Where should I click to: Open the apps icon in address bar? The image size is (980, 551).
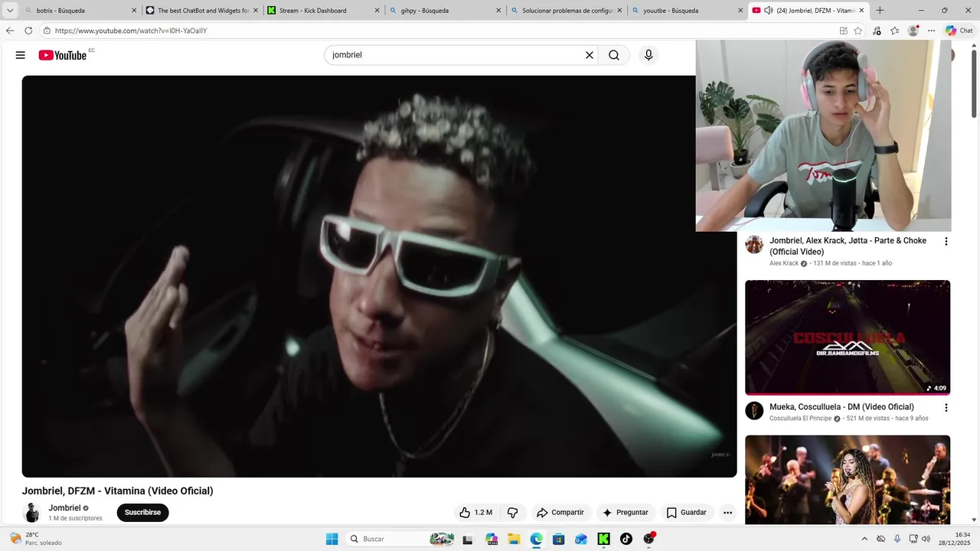(843, 31)
